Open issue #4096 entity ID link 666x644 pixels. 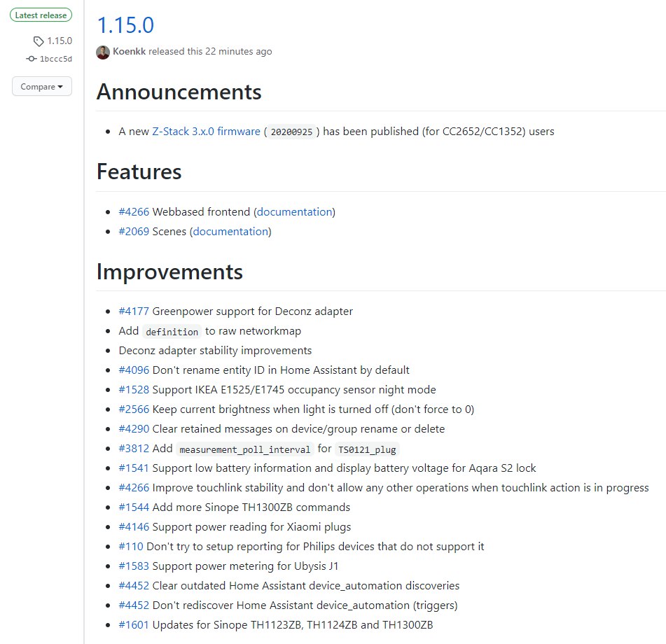coord(134,370)
